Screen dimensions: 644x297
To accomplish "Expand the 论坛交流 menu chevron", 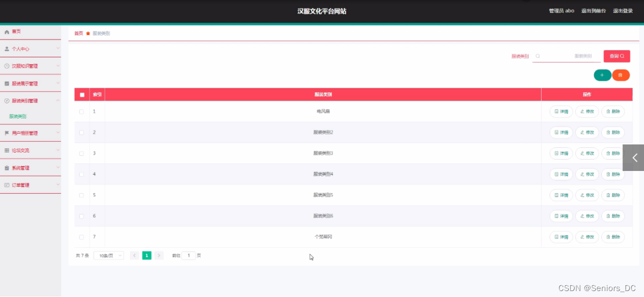I will pyautogui.click(x=57, y=150).
